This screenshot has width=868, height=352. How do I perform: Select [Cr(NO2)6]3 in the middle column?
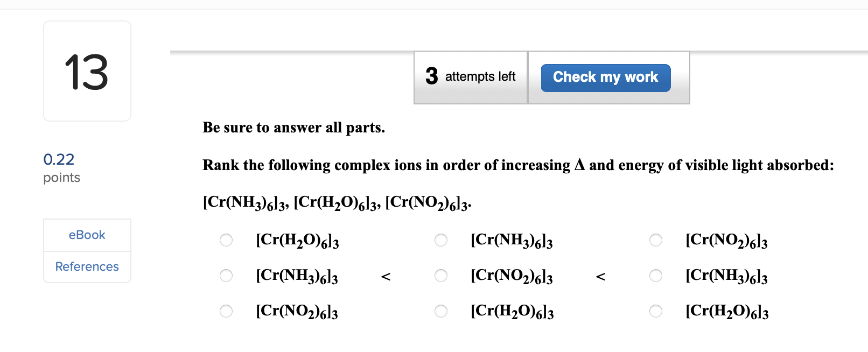[x=441, y=276]
